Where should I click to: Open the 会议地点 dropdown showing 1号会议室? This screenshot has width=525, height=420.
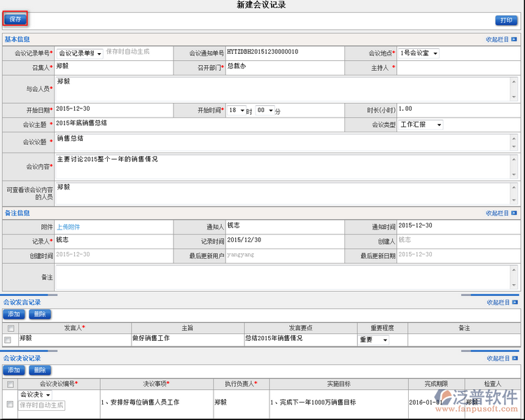(419, 53)
